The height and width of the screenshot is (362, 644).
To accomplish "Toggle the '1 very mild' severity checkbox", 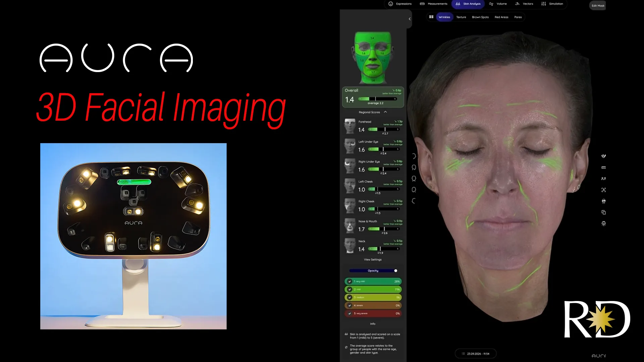I will [x=350, y=282].
